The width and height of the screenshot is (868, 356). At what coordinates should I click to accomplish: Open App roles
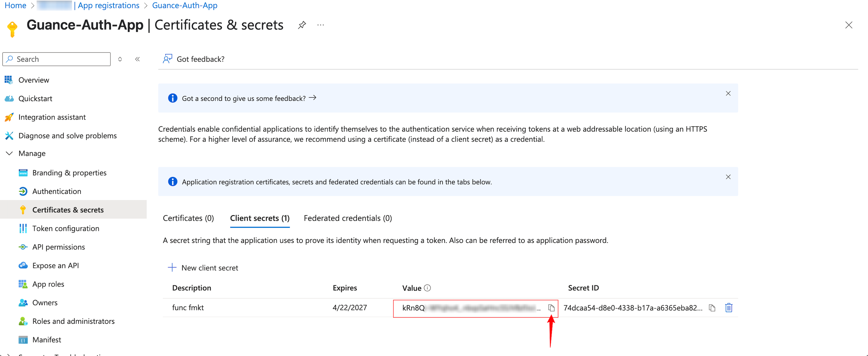click(x=48, y=284)
